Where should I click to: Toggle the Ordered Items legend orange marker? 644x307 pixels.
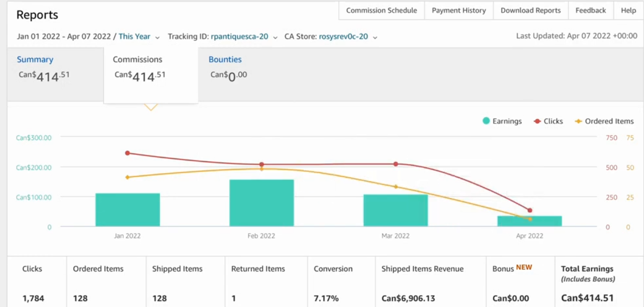pyautogui.click(x=578, y=121)
